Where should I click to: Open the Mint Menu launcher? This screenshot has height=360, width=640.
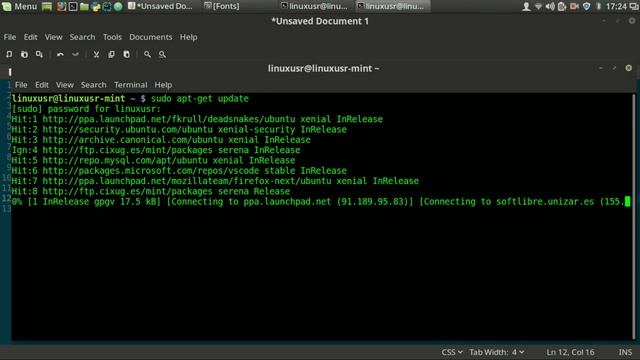coord(19,6)
